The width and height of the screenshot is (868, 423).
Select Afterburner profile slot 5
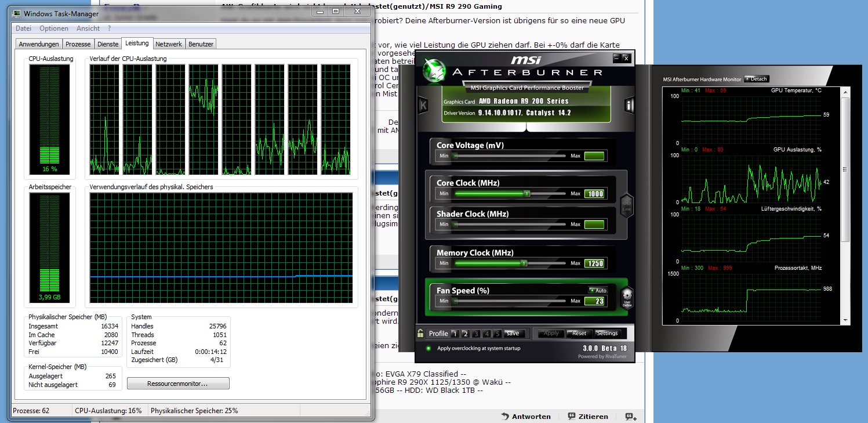(x=496, y=334)
